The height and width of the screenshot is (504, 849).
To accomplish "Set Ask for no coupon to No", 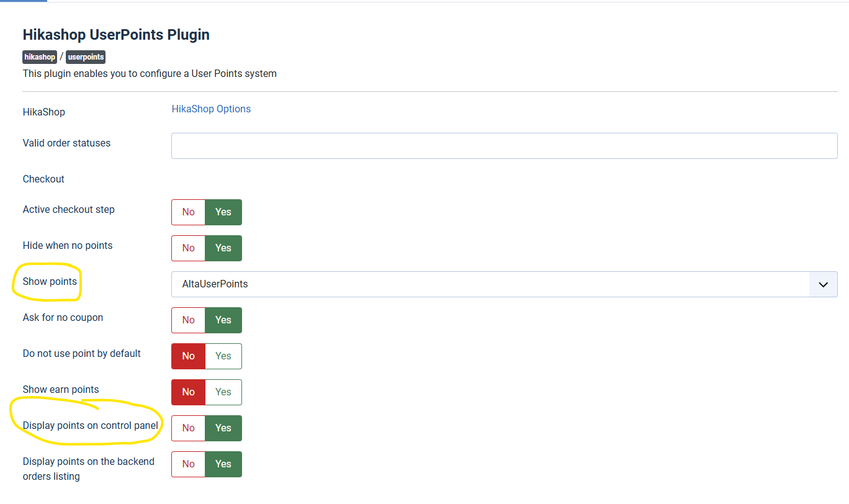I will click(x=189, y=320).
